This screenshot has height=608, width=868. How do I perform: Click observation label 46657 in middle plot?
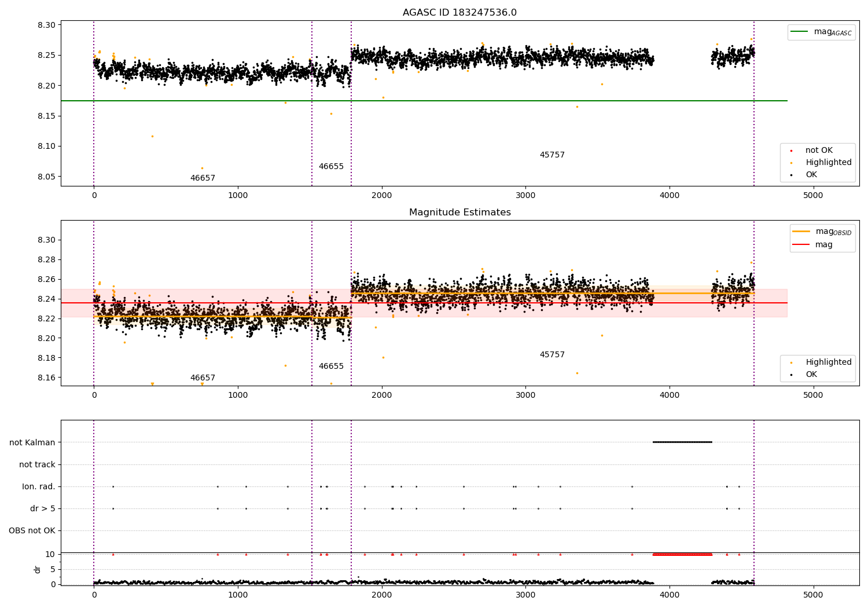[203, 378]
